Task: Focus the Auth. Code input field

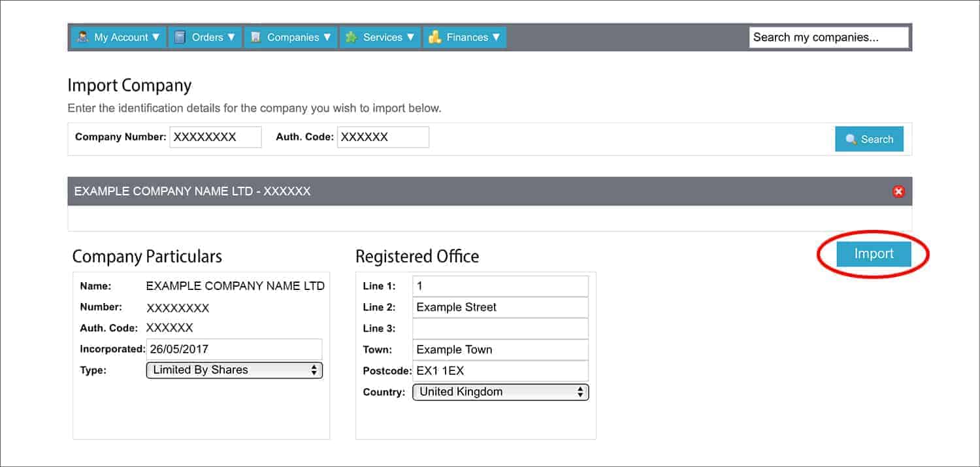Action: (x=384, y=137)
